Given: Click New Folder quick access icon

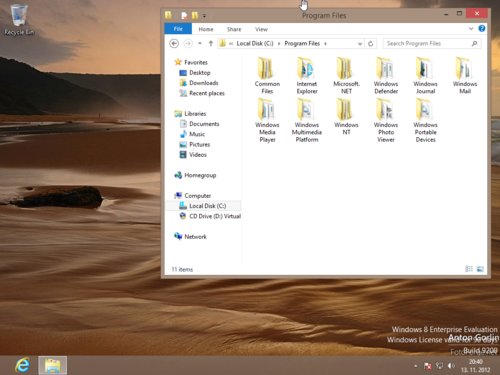Looking at the screenshot, I should (x=195, y=15).
